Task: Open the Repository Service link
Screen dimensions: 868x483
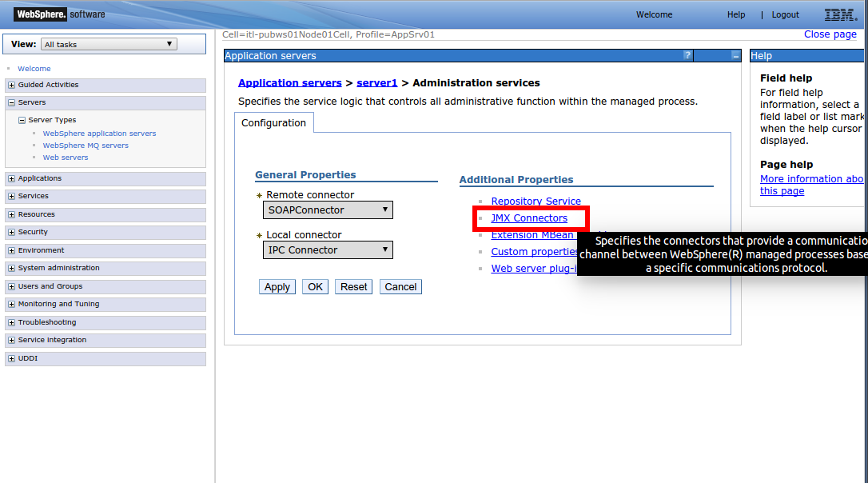Action: click(x=536, y=201)
